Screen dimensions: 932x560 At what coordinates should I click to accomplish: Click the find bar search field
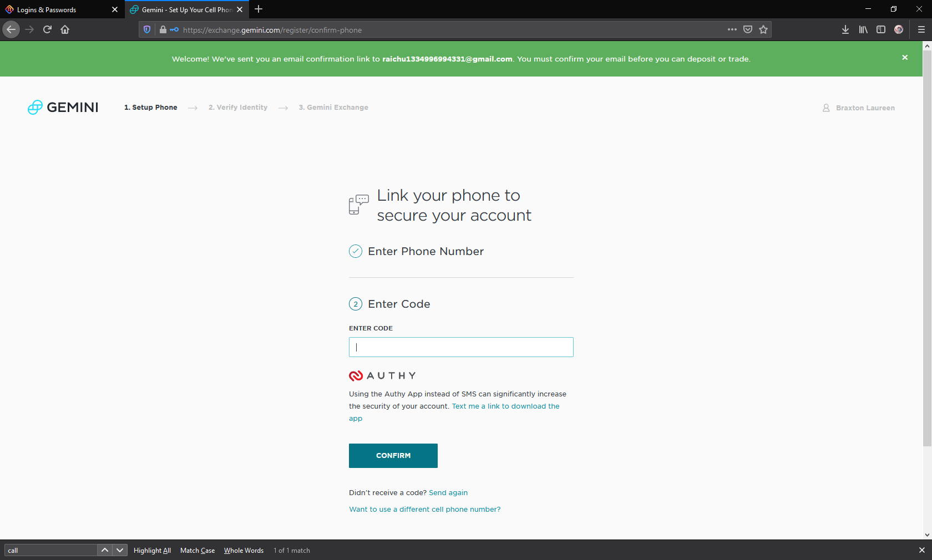click(x=50, y=550)
